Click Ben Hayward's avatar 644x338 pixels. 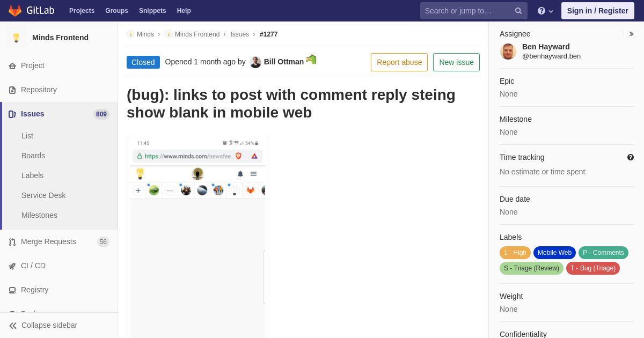click(508, 52)
